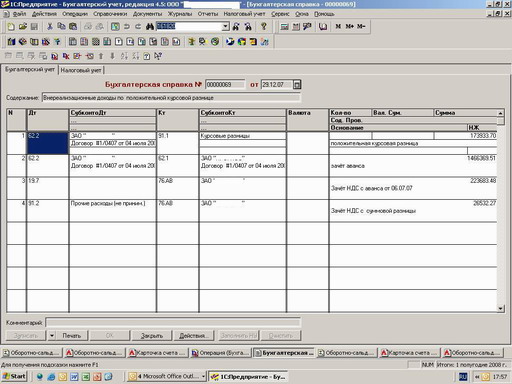Click the Cut scissors icon

click(x=50, y=26)
